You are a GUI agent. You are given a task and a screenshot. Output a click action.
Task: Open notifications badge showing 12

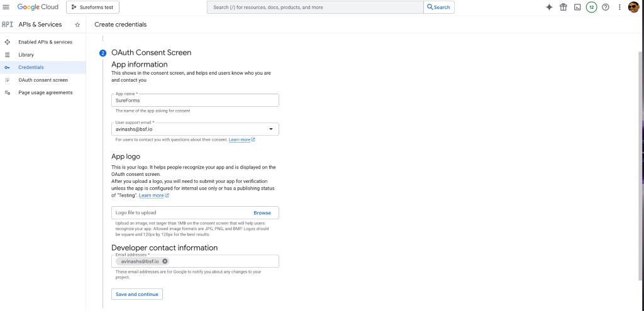tap(591, 7)
